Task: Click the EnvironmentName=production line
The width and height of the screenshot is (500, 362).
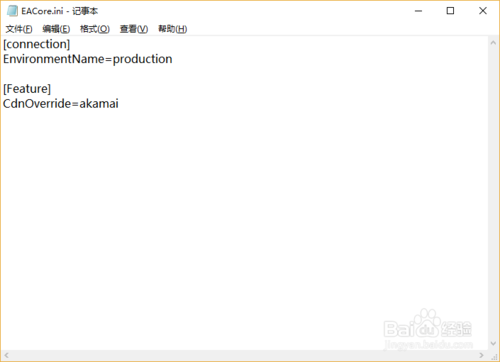Action: [88, 59]
